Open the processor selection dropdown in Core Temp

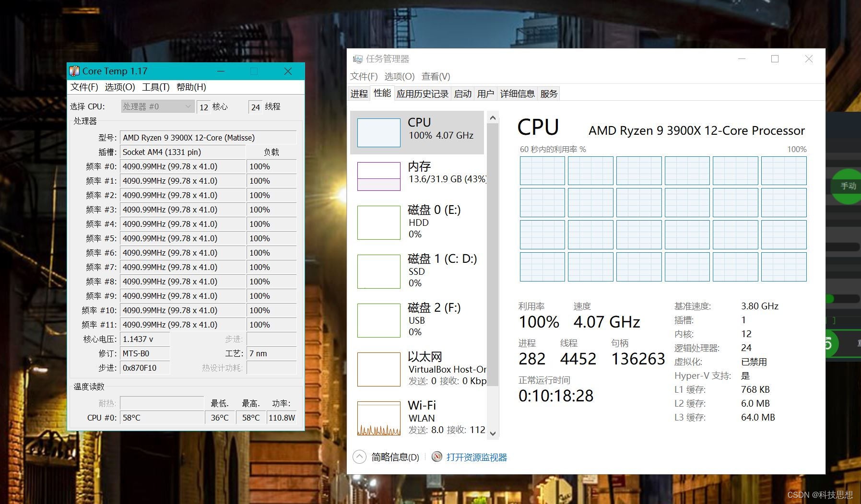[x=157, y=106]
